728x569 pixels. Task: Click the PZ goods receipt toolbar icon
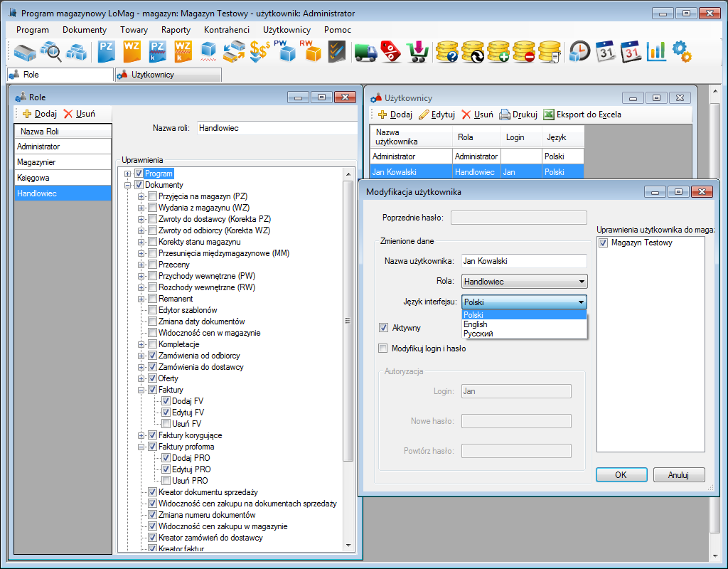[x=106, y=51]
